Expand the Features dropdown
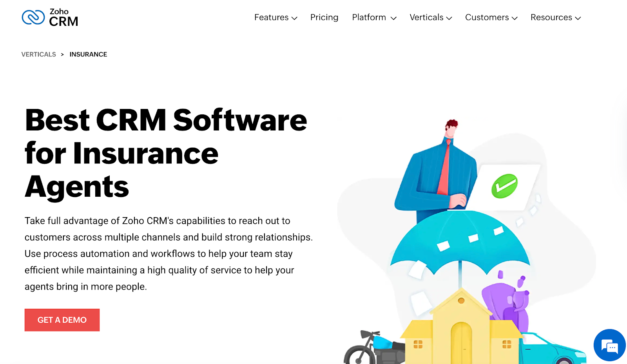 pyautogui.click(x=275, y=17)
